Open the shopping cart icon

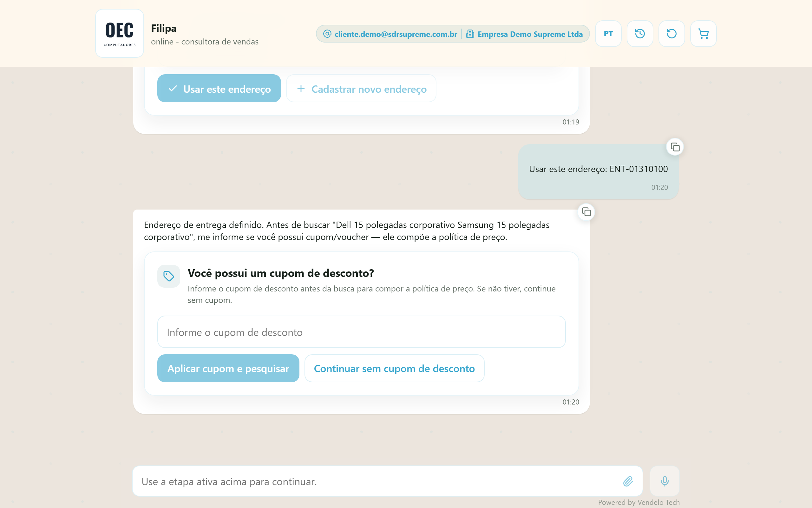(703, 34)
